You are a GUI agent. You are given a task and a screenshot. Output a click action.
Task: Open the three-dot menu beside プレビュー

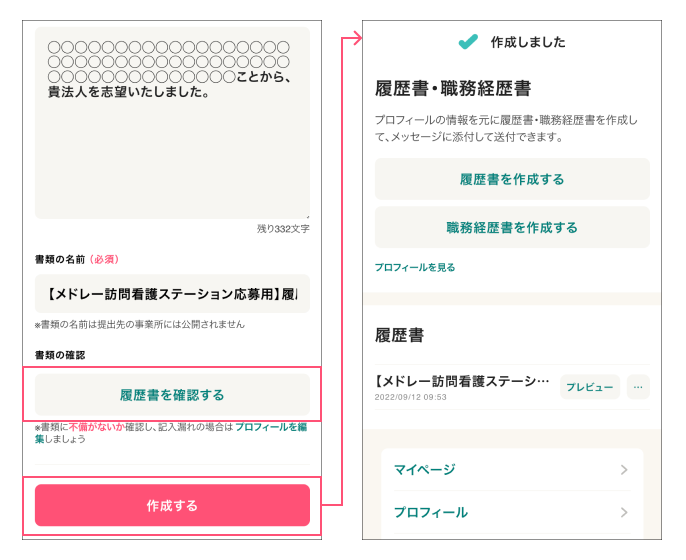(x=638, y=387)
